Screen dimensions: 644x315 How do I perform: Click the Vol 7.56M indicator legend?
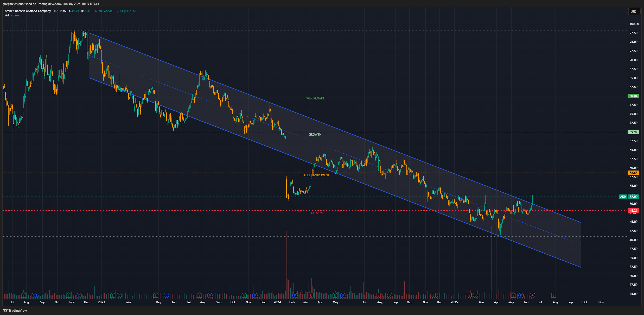[x=12, y=15]
